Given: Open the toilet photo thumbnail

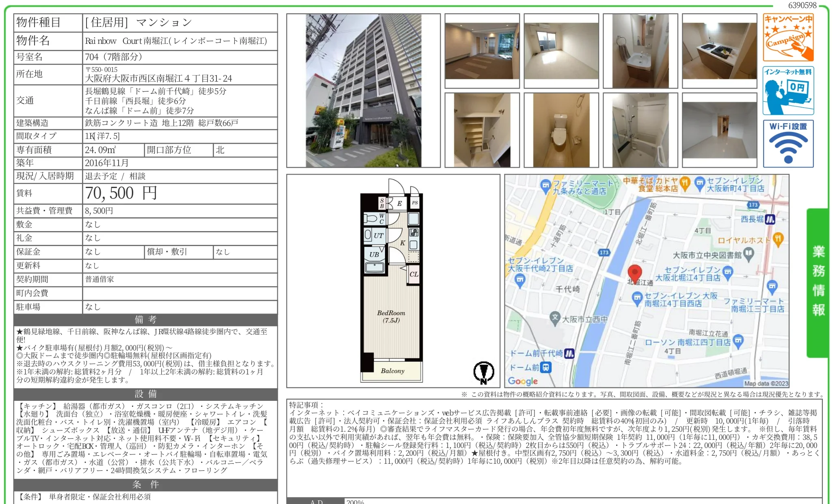Looking at the screenshot, I should pyautogui.click(x=561, y=130).
